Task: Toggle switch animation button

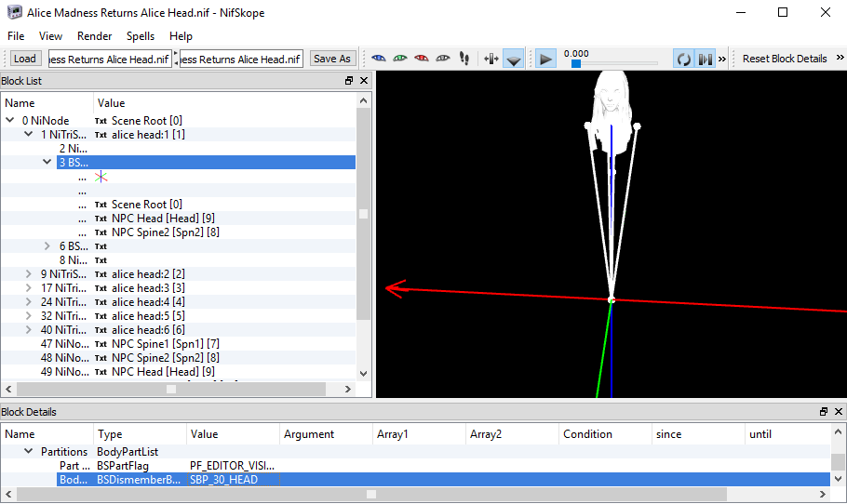Action: [x=705, y=59]
